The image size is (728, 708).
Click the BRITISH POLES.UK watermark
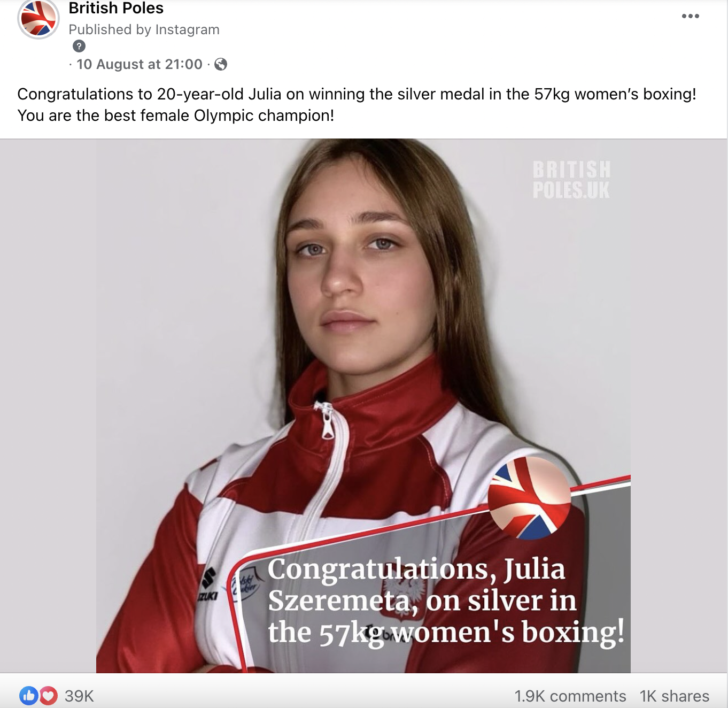(x=571, y=180)
